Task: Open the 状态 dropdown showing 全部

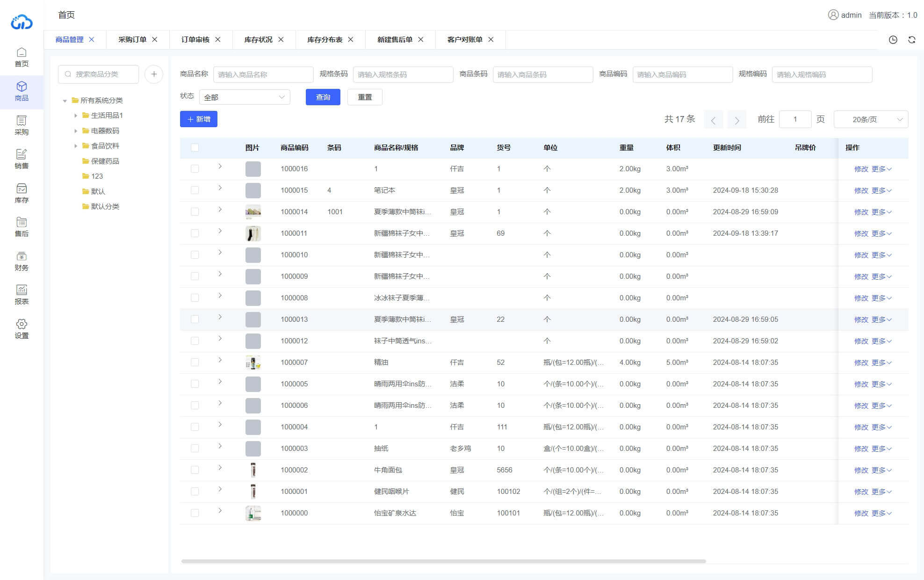Action: click(244, 97)
